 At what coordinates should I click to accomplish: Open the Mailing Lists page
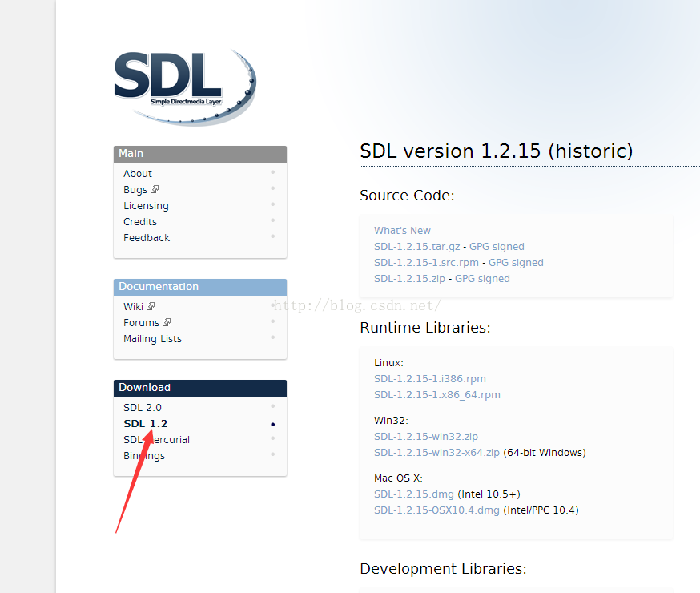pos(152,338)
